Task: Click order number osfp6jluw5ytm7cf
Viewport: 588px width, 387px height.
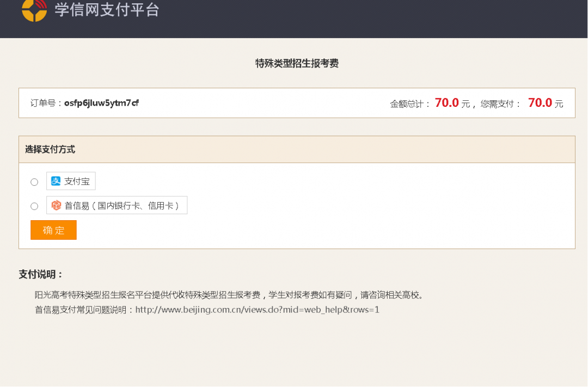Action: click(101, 103)
